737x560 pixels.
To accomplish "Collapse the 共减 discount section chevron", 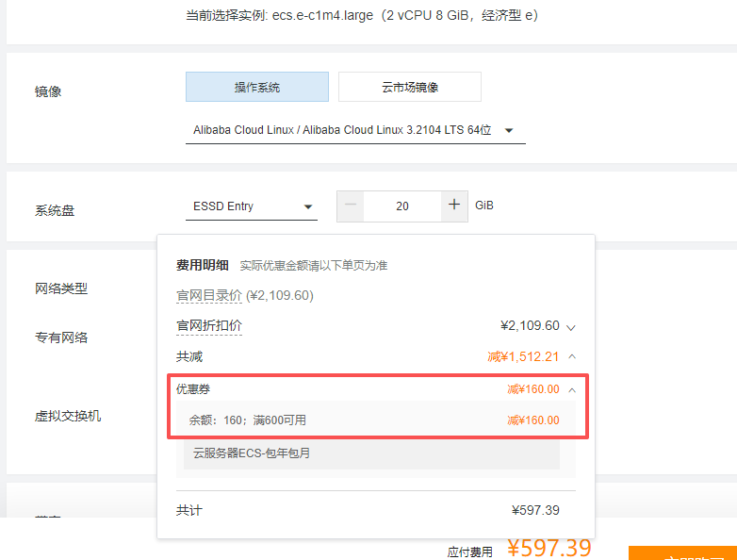I will coord(572,356).
